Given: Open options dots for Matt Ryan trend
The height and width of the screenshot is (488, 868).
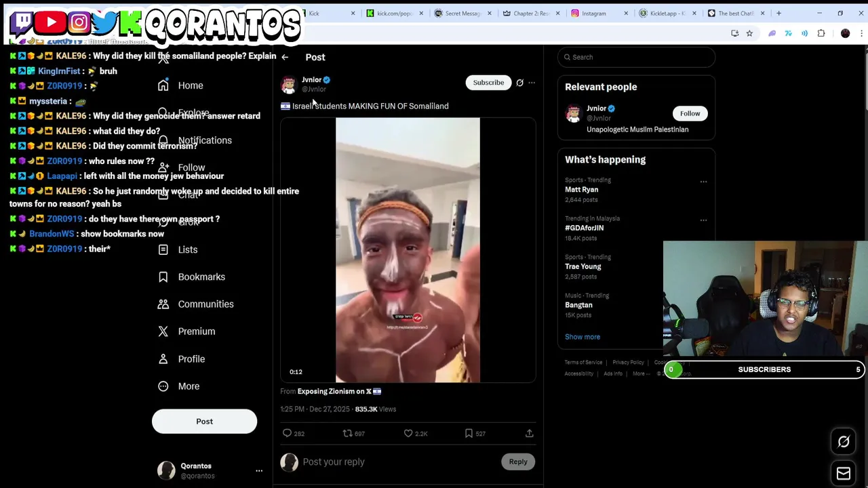Looking at the screenshot, I should (703, 182).
